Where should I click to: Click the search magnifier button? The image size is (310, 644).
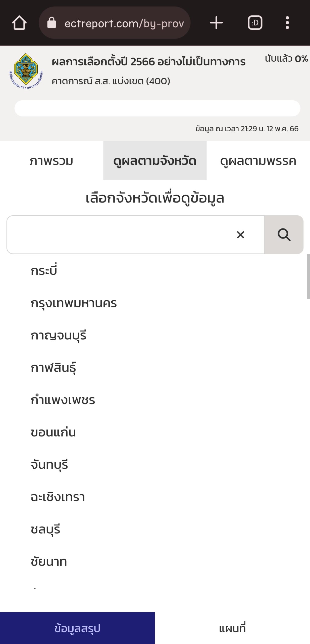tap(284, 235)
